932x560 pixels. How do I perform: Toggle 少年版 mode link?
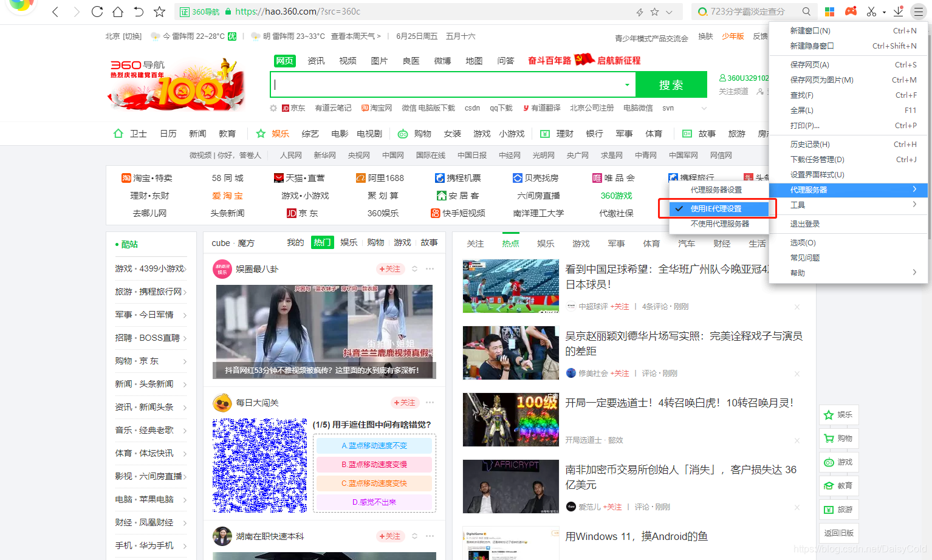point(733,36)
